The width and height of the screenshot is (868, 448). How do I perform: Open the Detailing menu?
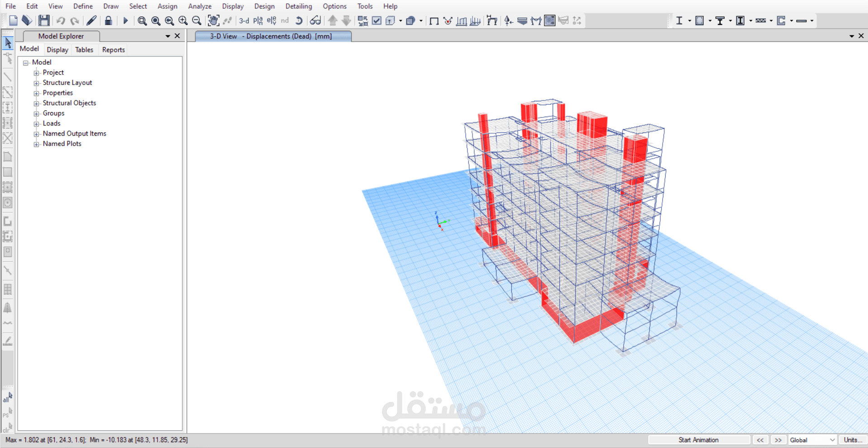click(299, 6)
